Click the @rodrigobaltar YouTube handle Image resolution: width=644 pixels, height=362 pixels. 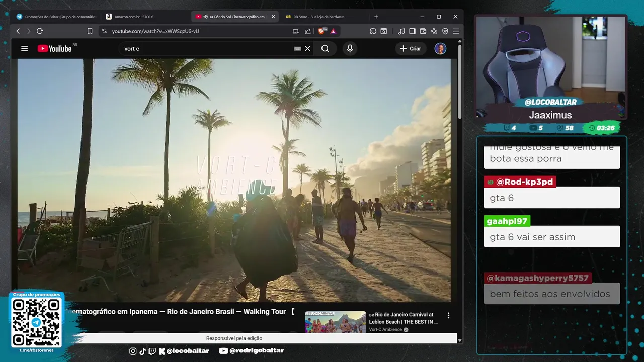pyautogui.click(x=257, y=351)
